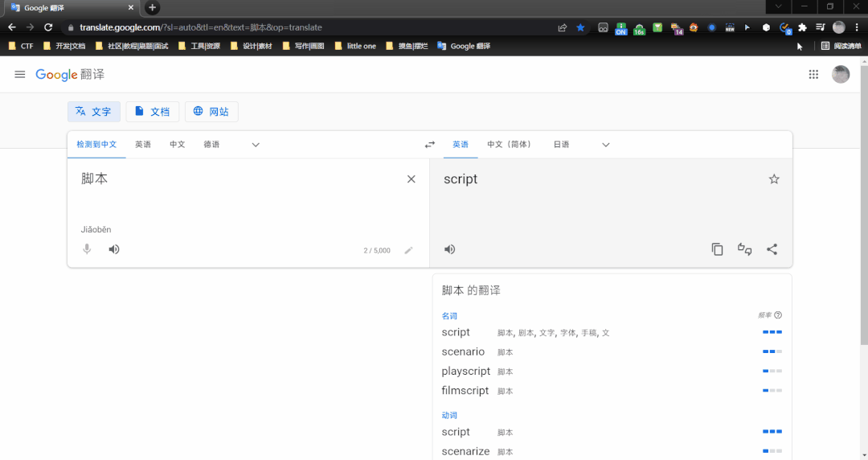
Task: Open the CTF bookmark folder
Action: [21, 46]
